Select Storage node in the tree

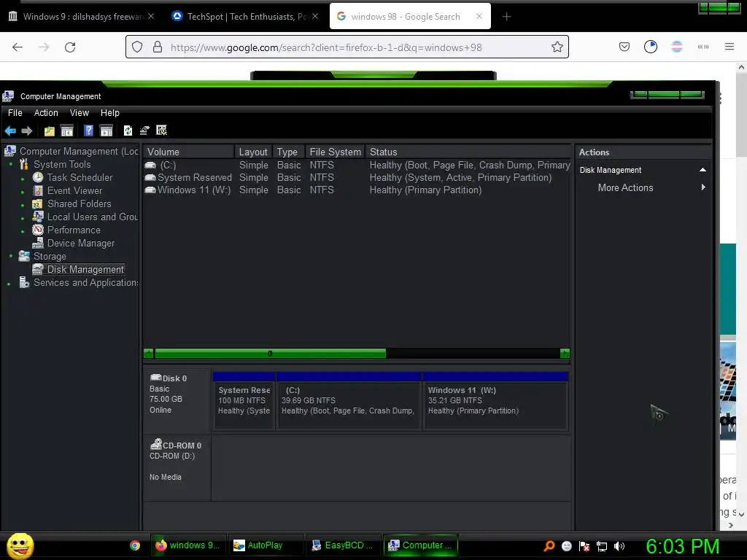50,256
